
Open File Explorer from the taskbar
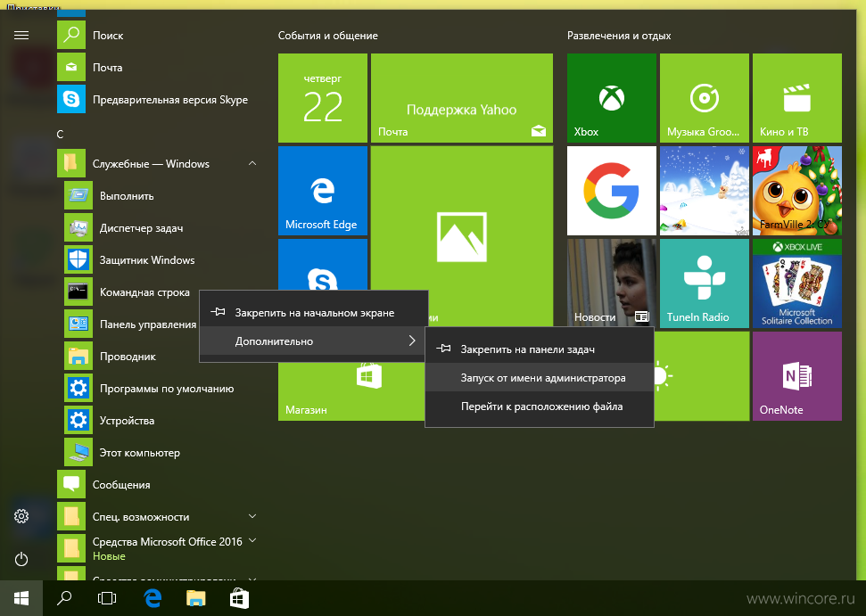(x=195, y=598)
